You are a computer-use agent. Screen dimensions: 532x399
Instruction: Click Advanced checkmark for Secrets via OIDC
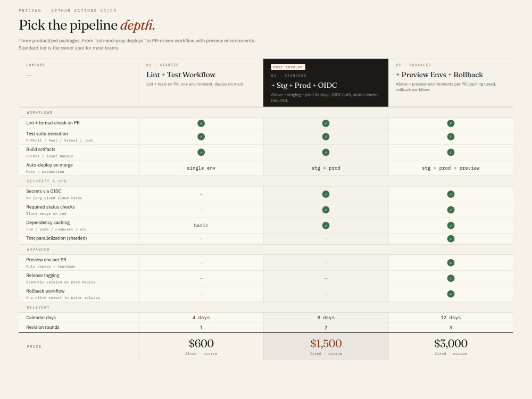(x=451, y=194)
